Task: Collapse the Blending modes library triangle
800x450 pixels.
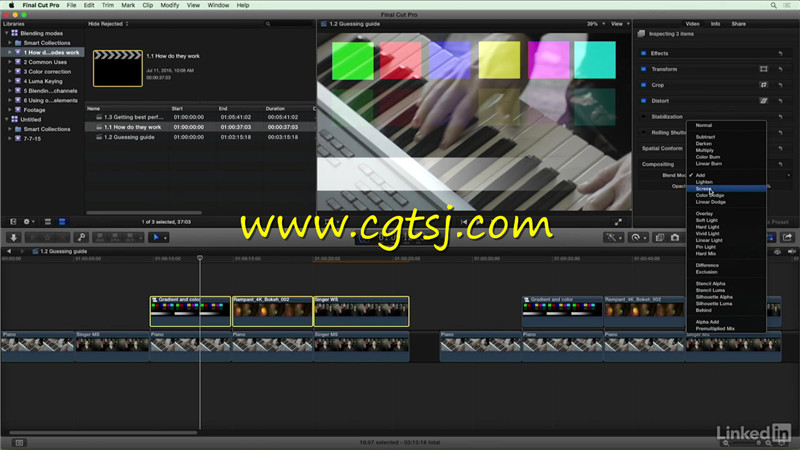Action: click(7, 33)
